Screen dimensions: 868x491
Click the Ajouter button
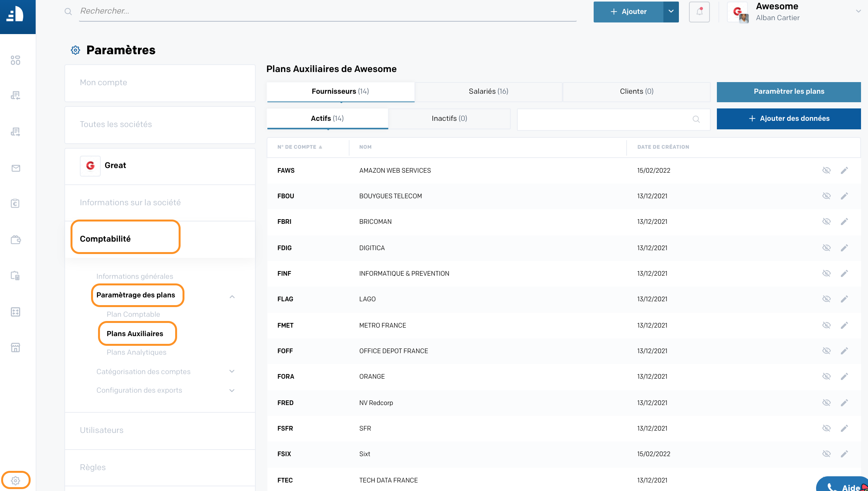click(x=628, y=12)
